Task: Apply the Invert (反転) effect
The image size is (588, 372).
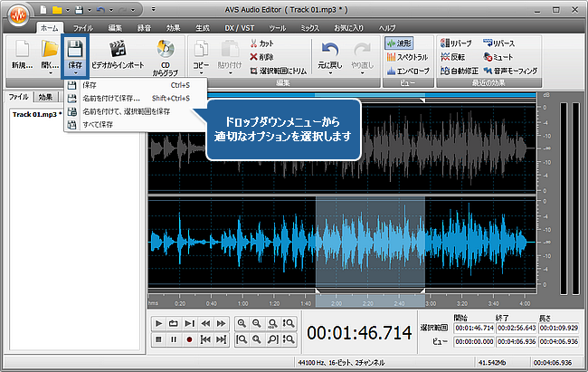Action: coord(452,57)
